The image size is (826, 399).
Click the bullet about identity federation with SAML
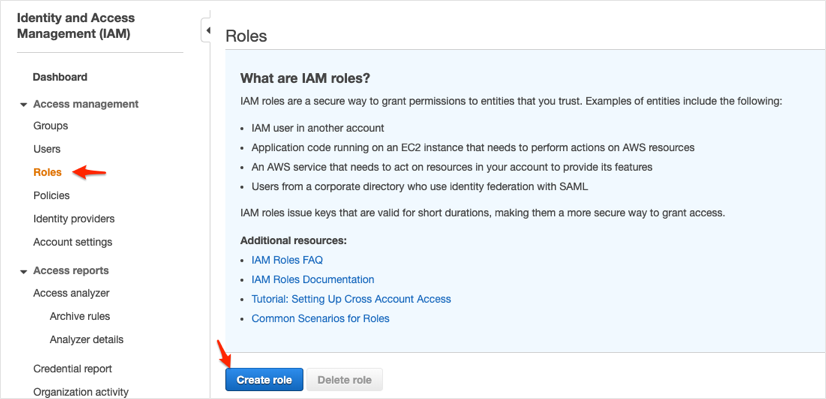click(420, 187)
